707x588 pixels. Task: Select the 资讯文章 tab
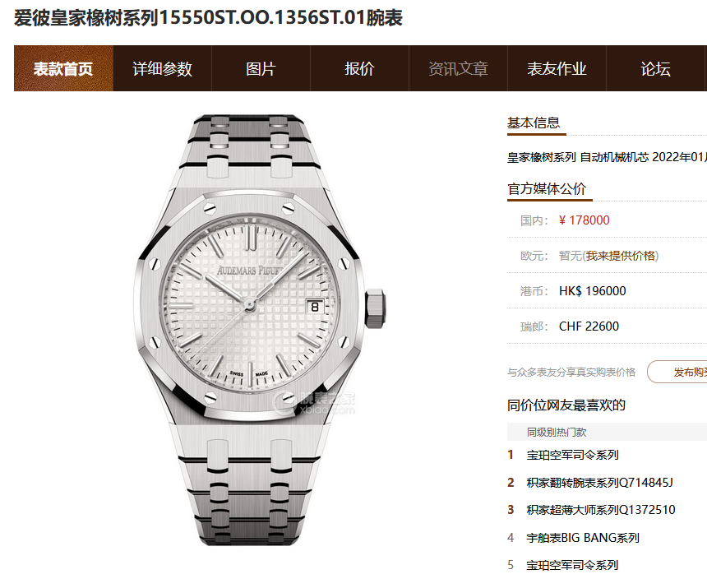pyautogui.click(x=458, y=68)
